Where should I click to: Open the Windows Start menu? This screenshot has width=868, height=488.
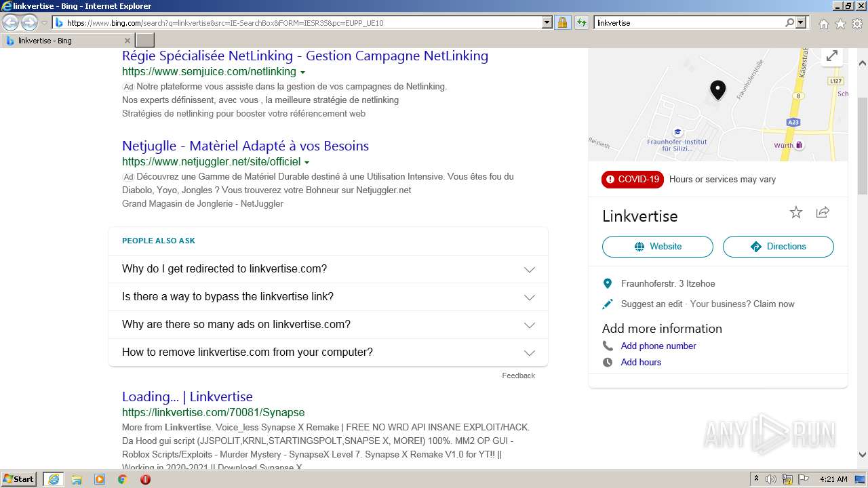[20, 479]
